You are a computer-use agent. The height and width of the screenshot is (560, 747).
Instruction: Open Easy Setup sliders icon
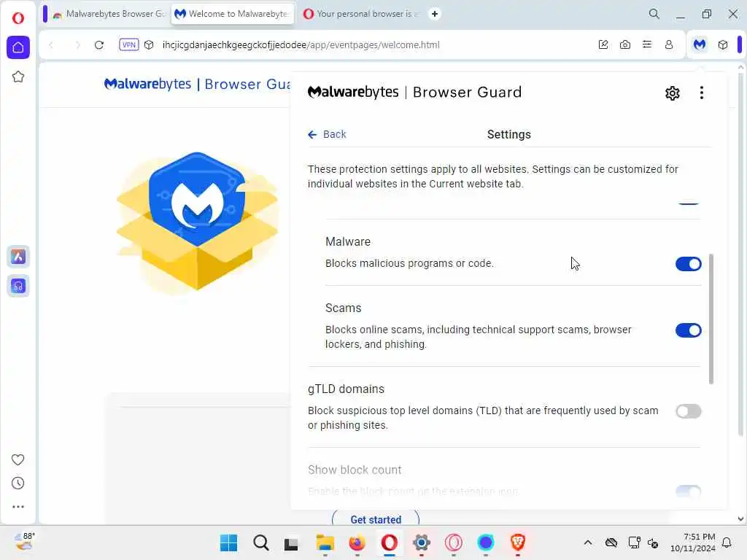point(646,44)
